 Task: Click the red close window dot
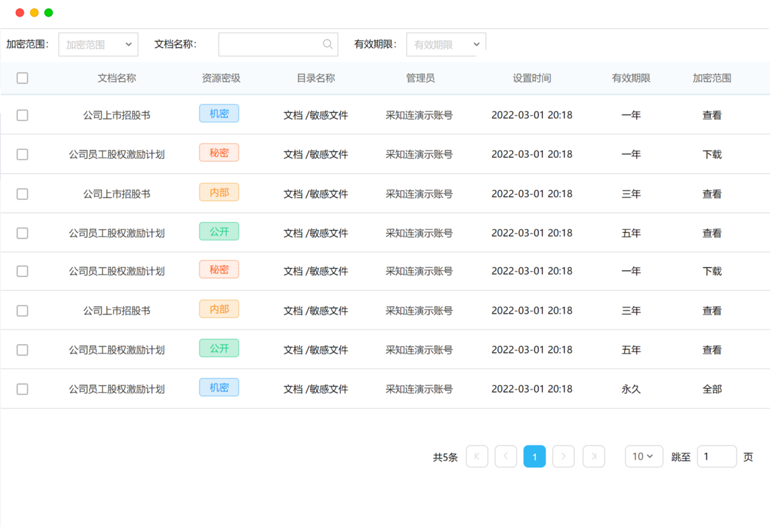(x=20, y=13)
